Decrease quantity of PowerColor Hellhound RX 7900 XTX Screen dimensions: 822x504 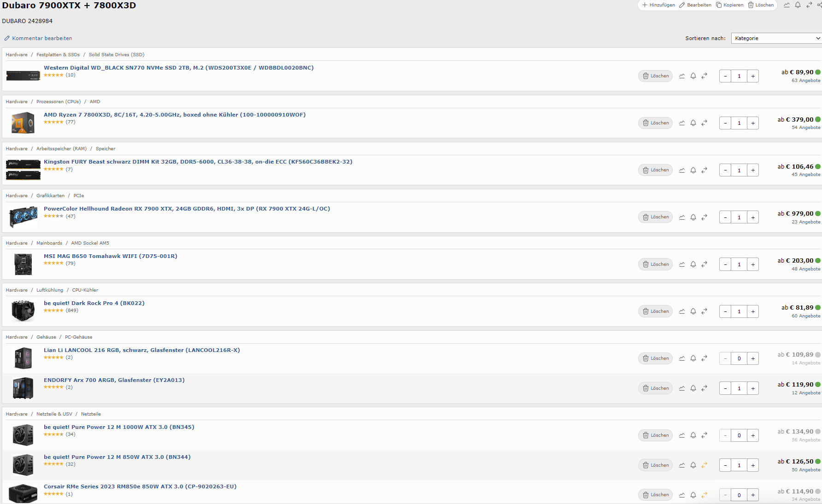(x=725, y=217)
